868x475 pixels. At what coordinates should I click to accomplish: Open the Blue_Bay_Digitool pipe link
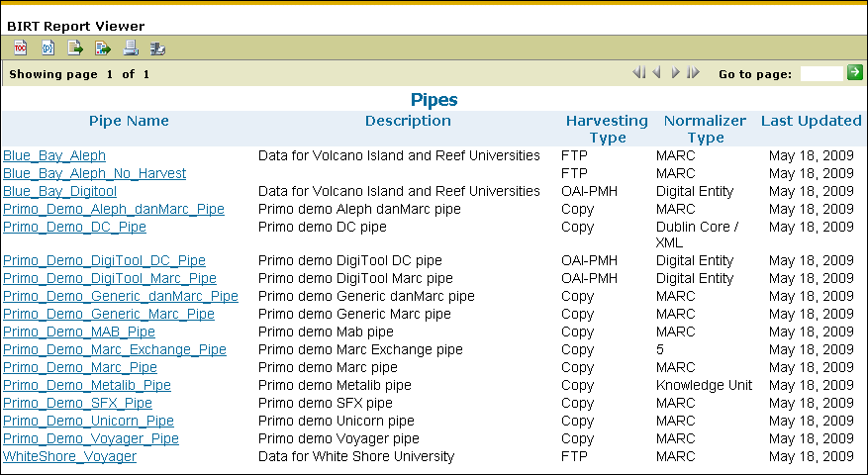[x=59, y=191]
